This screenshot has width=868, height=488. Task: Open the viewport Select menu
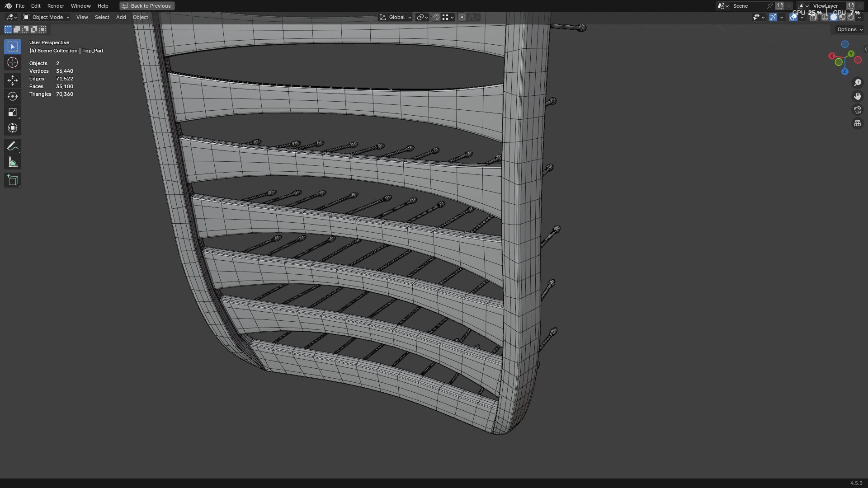point(102,17)
